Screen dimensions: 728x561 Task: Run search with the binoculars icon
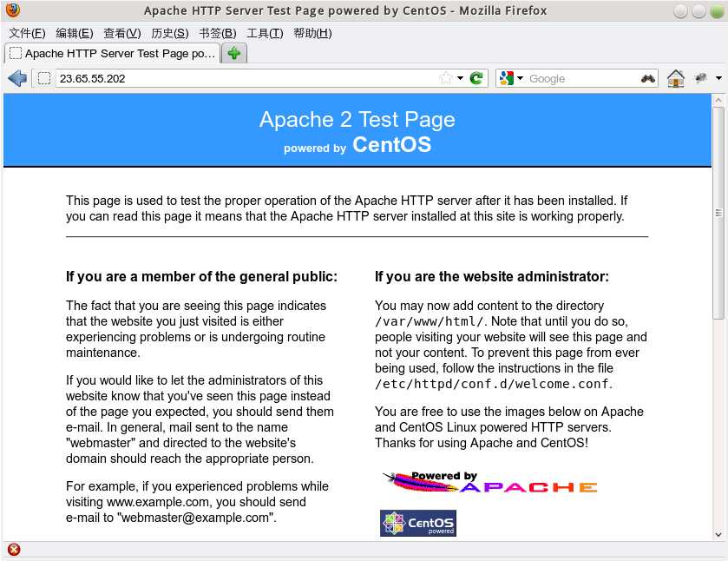[647, 78]
